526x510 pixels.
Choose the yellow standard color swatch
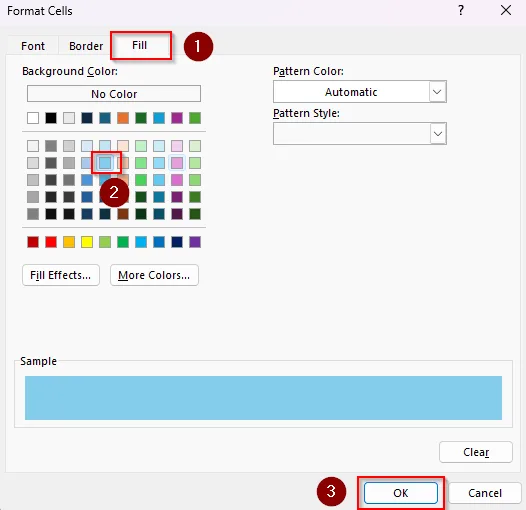click(87, 242)
